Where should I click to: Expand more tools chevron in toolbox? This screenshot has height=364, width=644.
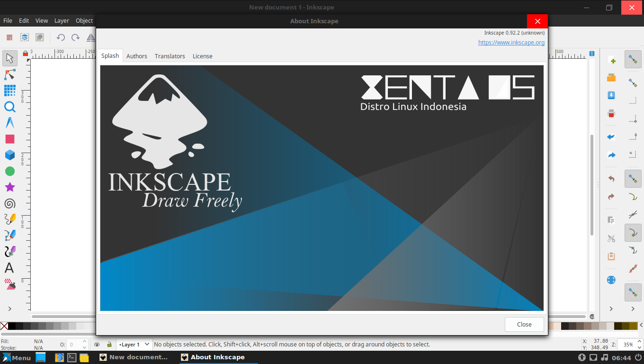coord(9,309)
